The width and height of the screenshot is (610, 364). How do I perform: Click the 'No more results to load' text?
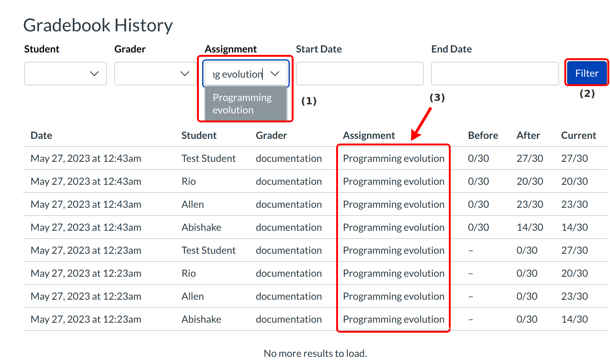click(x=315, y=353)
